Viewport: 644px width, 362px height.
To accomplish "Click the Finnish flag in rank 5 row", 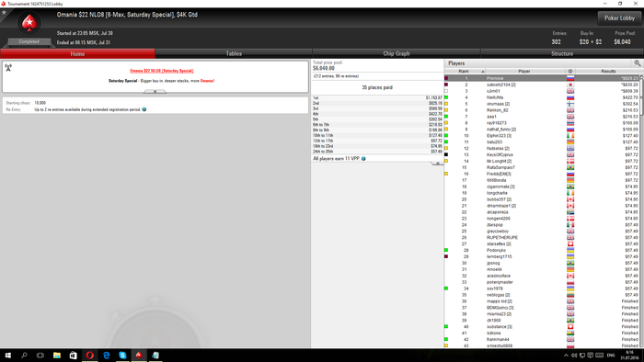I will pos(570,104).
